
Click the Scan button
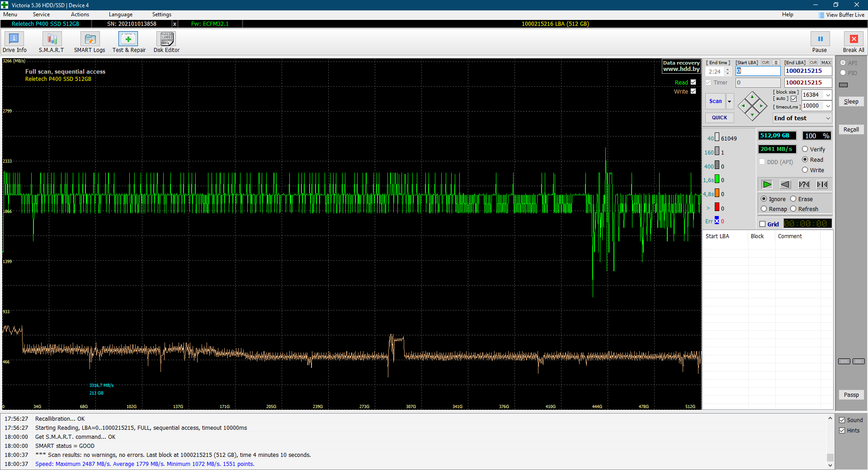(x=716, y=101)
